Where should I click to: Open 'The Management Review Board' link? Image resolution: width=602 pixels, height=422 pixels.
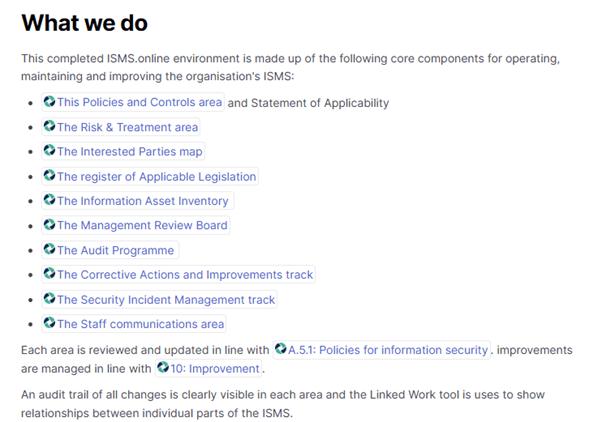(136, 225)
